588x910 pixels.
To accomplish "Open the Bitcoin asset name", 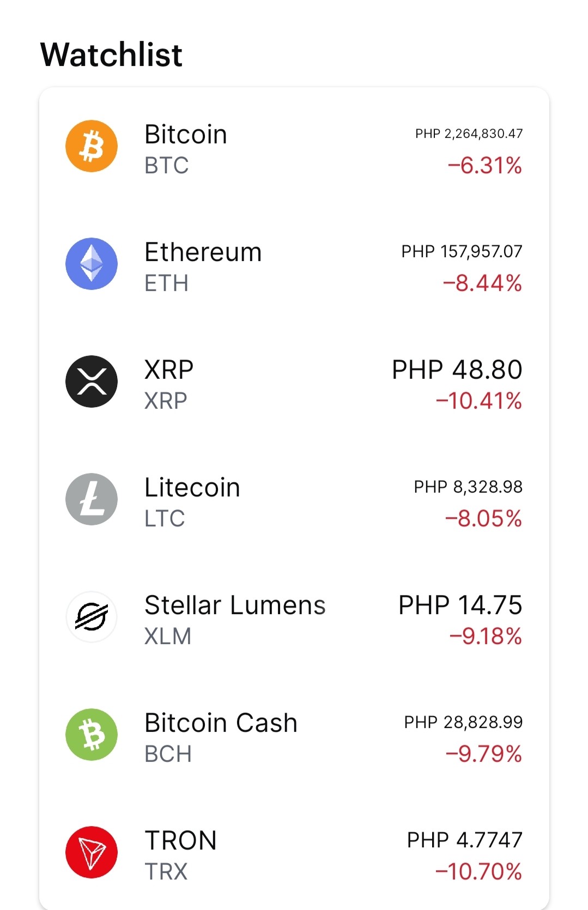I will 186,134.
